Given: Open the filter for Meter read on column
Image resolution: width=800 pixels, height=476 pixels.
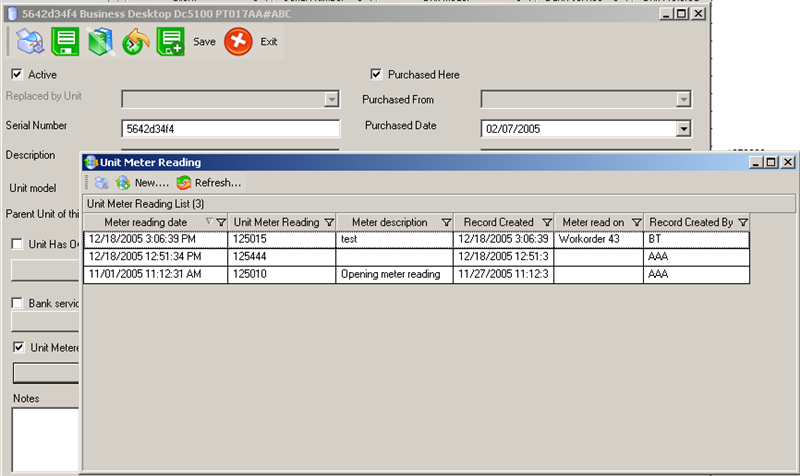Looking at the screenshot, I should tap(637, 222).
